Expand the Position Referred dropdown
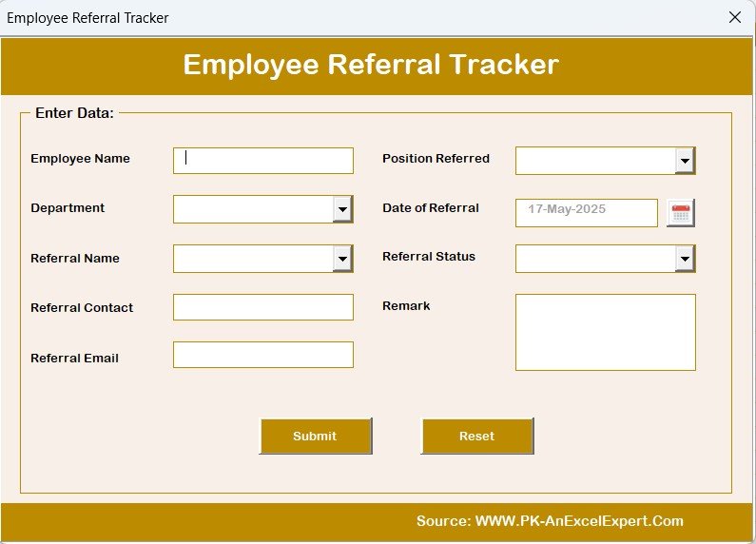Screen dimensions: 756x544 [x=685, y=161]
